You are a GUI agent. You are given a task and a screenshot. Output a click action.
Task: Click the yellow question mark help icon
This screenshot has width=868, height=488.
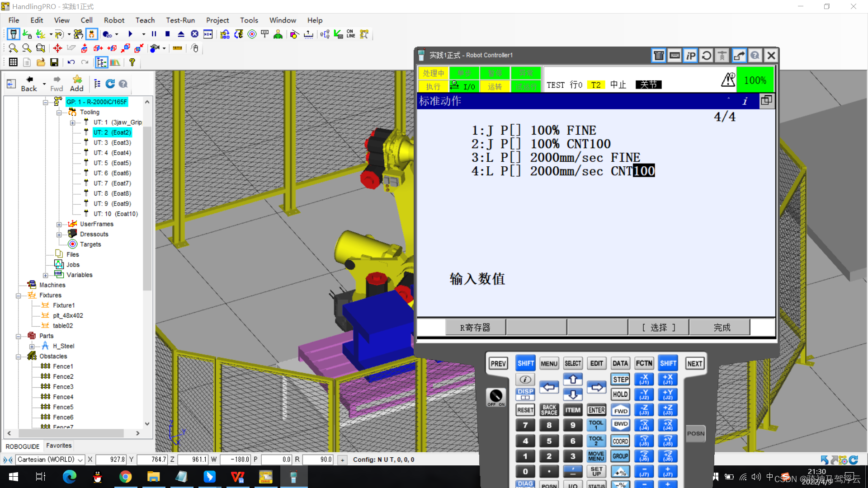coord(132,62)
